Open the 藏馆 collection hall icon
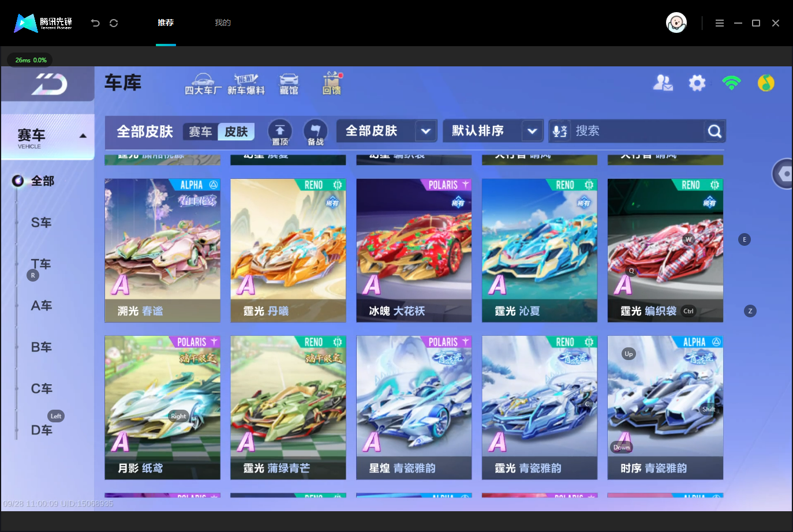793x532 pixels. [289, 84]
